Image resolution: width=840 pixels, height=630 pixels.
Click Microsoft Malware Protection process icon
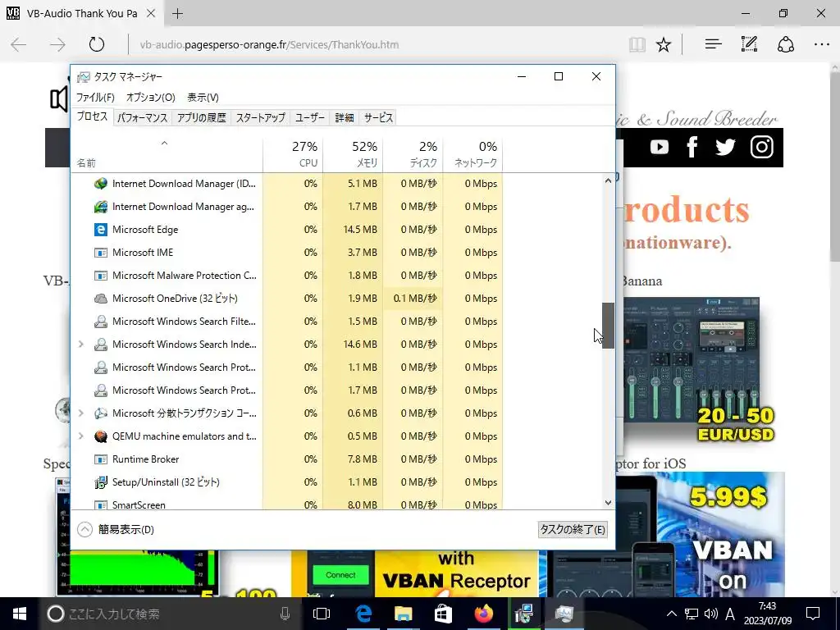point(101,276)
